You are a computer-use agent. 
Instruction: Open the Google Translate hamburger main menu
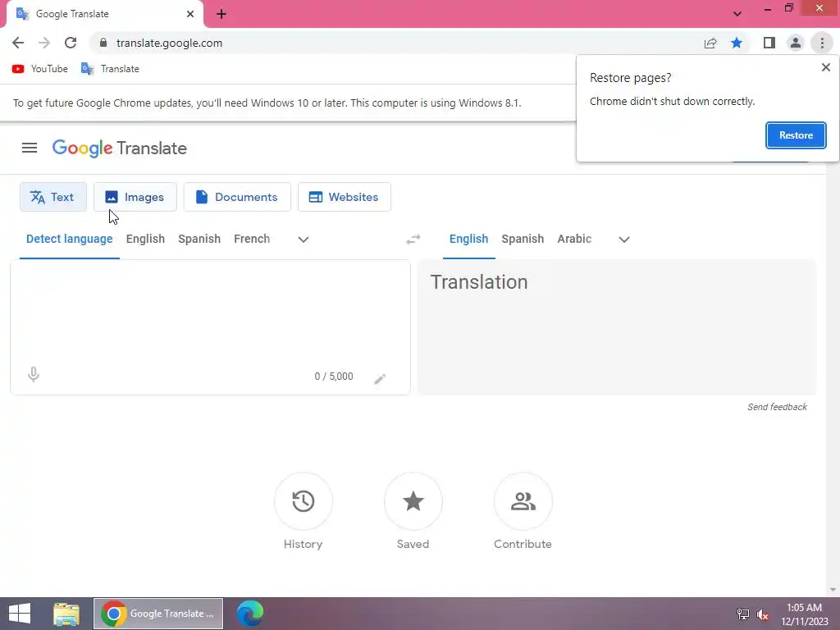[x=30, y=148]
